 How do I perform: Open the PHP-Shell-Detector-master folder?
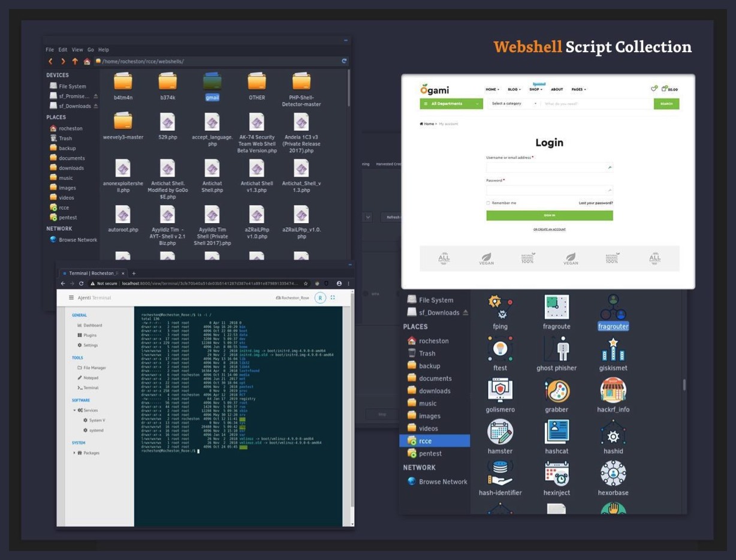tap(301, 82)
